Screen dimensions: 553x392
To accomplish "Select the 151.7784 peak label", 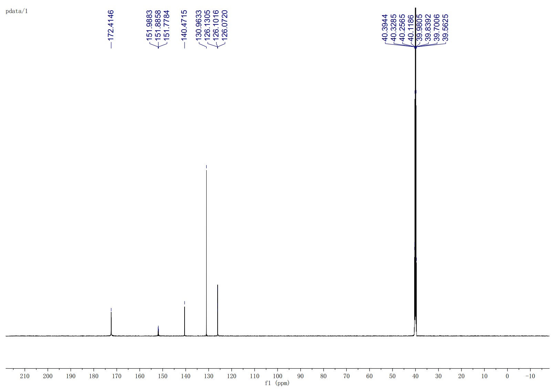I will [x=167, y=25].
